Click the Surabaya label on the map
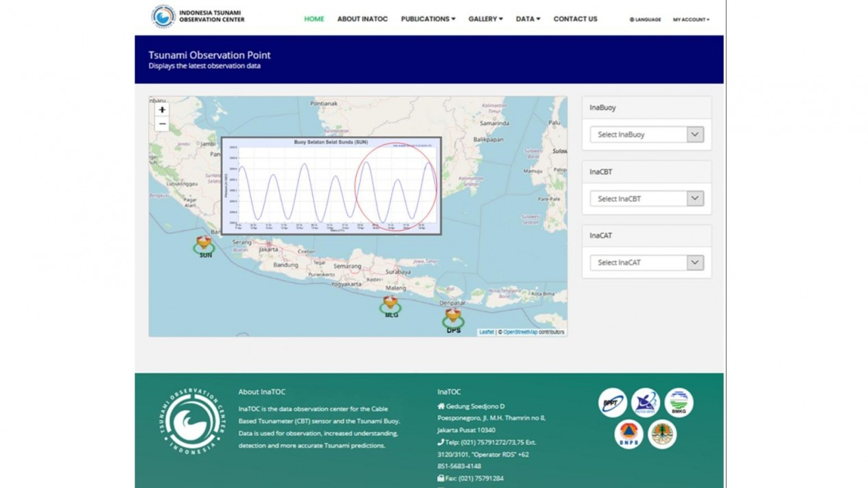This screenshot has height=488, width=868. 398,272
